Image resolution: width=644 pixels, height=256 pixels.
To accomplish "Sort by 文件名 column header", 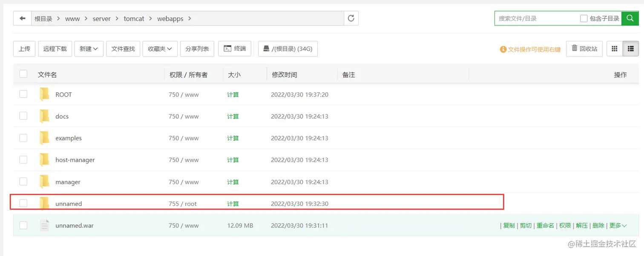I will click(x=47, y=74).
